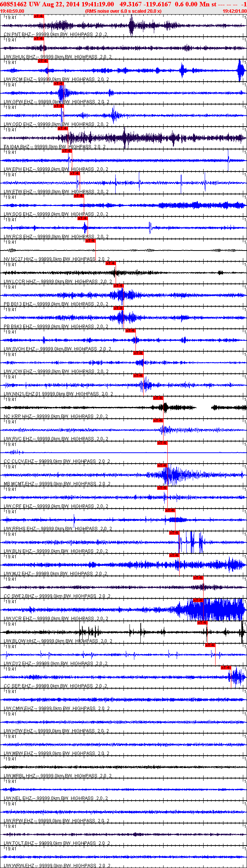Click the 'UW LCCR HHZ' trace label

point(20,282)
